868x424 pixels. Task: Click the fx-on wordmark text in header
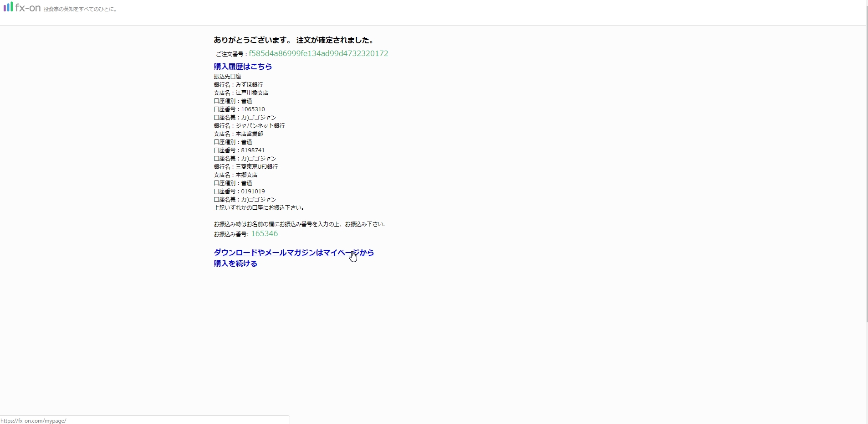(28, 8)
